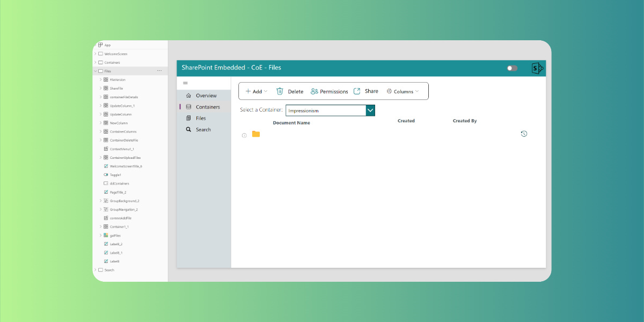
Task: Expand the ShareFile tree node
Action: [100, 88]
